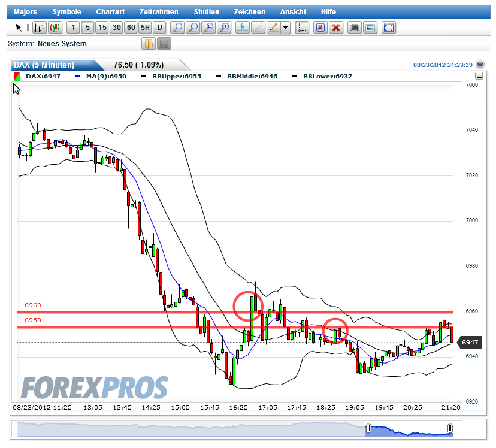496x448 pixels.
Task: Click the -76.50 (-1.09%) change value
Action: pos(138,65)
